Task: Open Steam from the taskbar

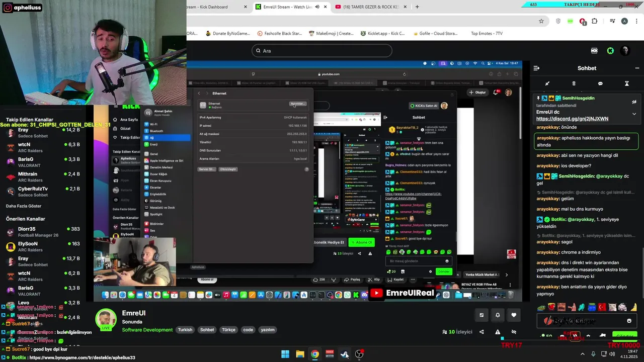Action: [345, 354]
